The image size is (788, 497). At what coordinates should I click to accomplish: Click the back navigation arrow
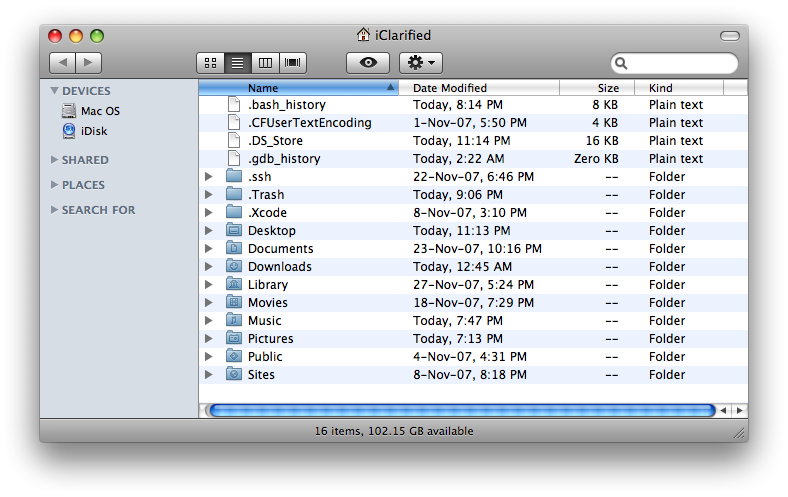click(x=62, y=62)
